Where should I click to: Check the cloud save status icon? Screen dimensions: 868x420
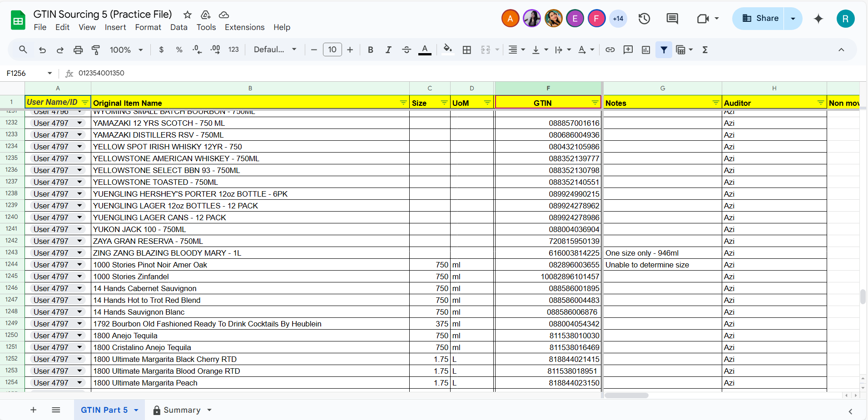click(x=224, y=15)
